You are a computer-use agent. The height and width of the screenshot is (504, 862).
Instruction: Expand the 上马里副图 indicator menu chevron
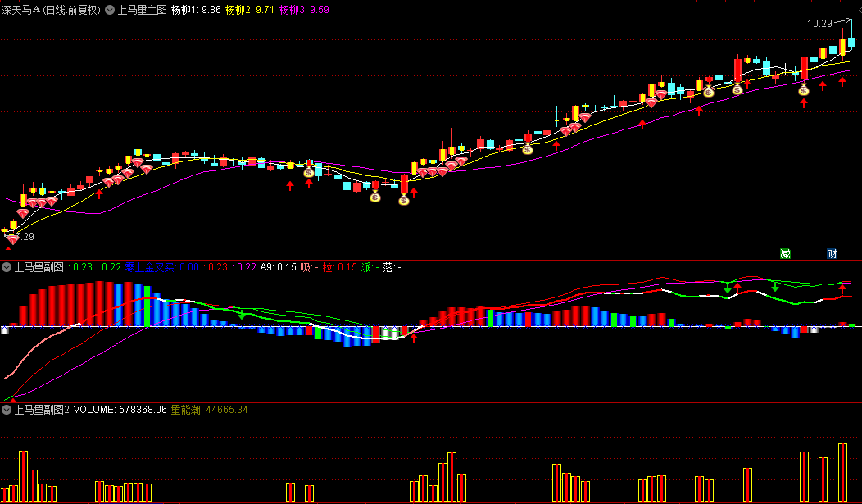pos(7,268)
